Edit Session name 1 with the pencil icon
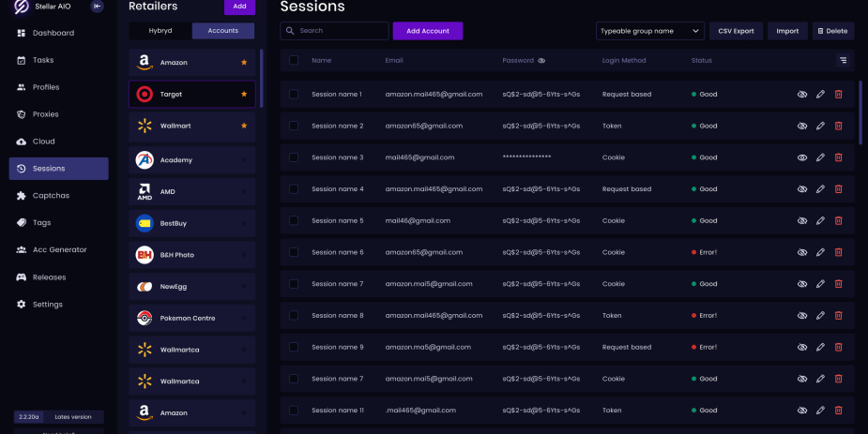Image resolution: width=868 pixels, height=434 pixels. [x=820, y=95]
